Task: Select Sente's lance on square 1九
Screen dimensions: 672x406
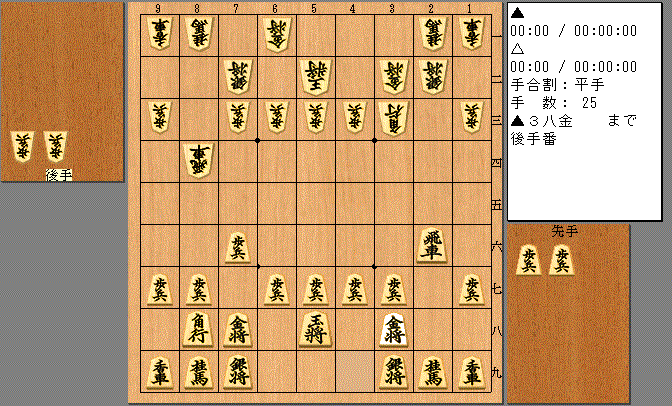Action: coord(471,373)
